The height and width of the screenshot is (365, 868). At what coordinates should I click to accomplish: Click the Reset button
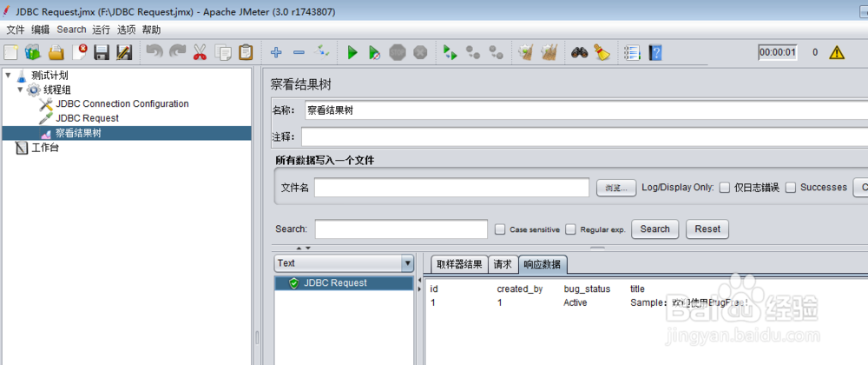(x=707, y=229)
